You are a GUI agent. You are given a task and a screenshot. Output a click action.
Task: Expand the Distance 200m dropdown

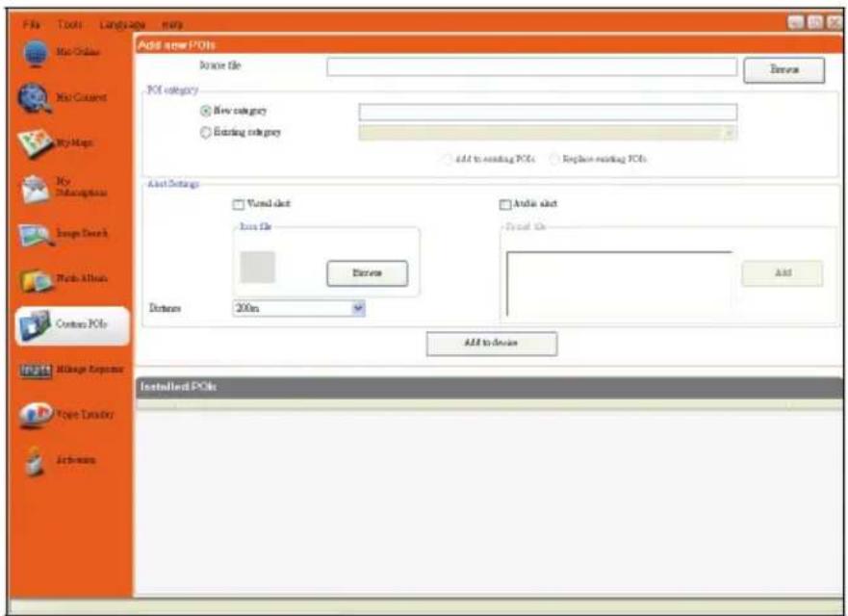click(358, 308)
